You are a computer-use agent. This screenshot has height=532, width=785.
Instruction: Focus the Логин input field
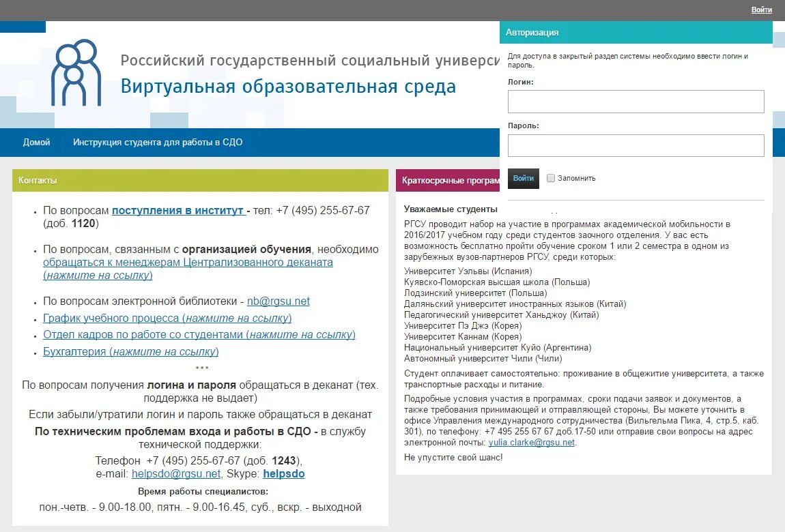pos(636,102)
